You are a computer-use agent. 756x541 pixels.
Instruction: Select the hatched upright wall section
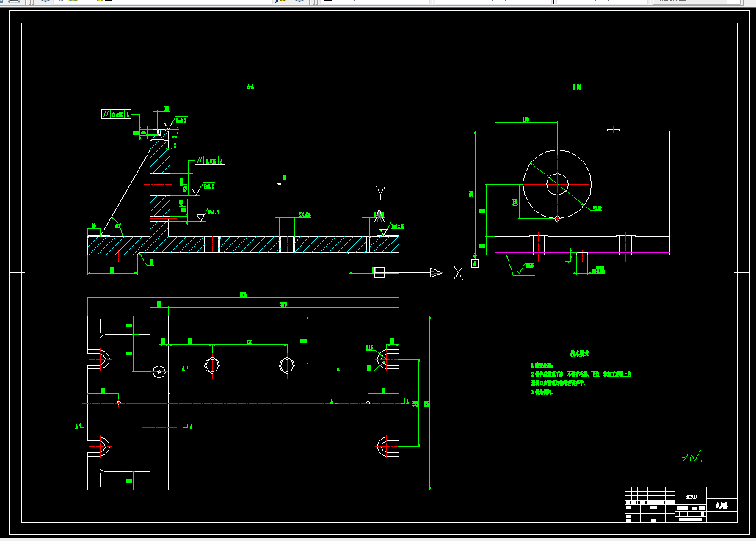159,184
